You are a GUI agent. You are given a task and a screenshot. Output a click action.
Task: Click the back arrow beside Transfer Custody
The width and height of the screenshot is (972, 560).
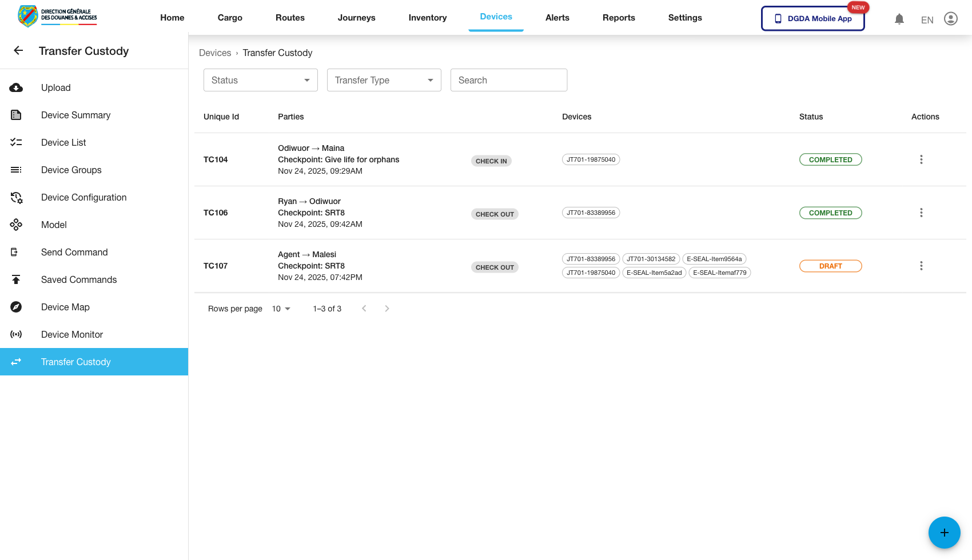point(18,50)
